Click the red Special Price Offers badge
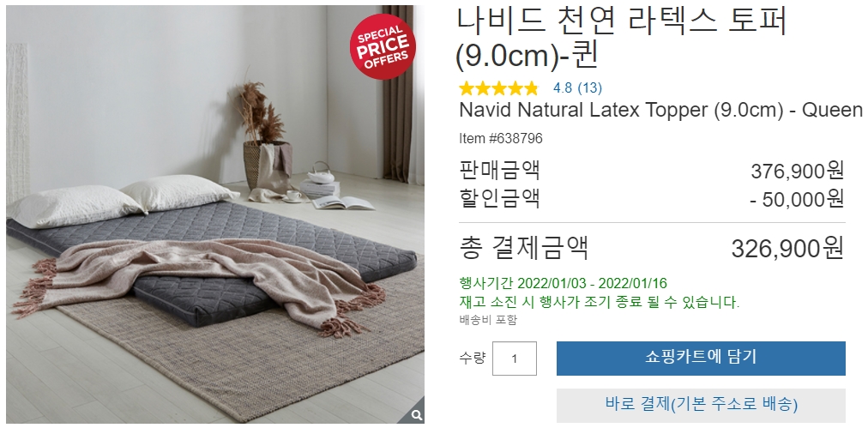The height and width of the screenshot is (434, 868). coord(383,46)
